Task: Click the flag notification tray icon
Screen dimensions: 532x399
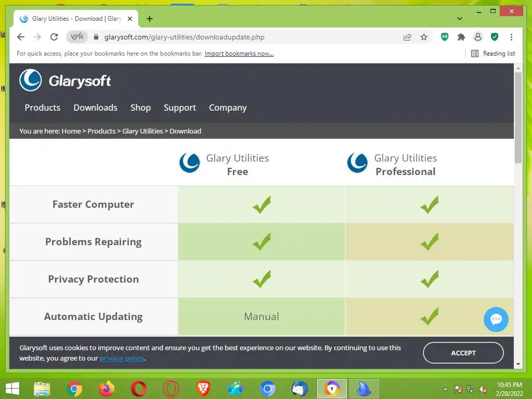Action: coord(458,389)
